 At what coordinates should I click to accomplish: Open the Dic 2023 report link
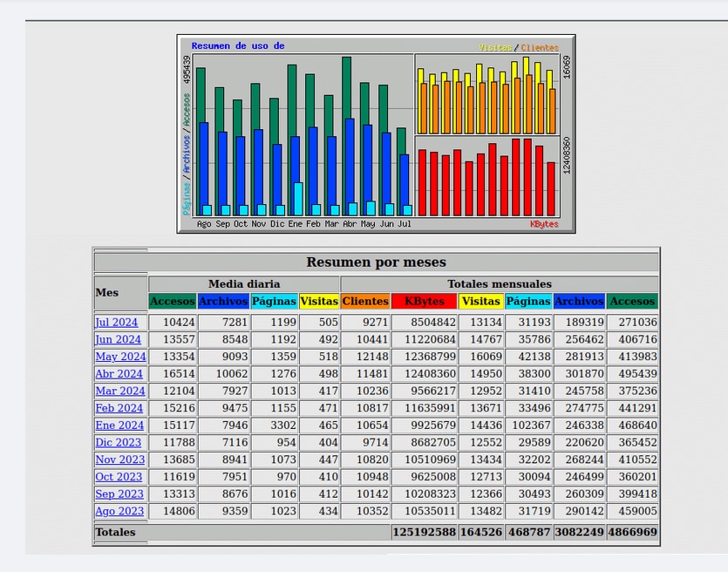tap(118, 442)
